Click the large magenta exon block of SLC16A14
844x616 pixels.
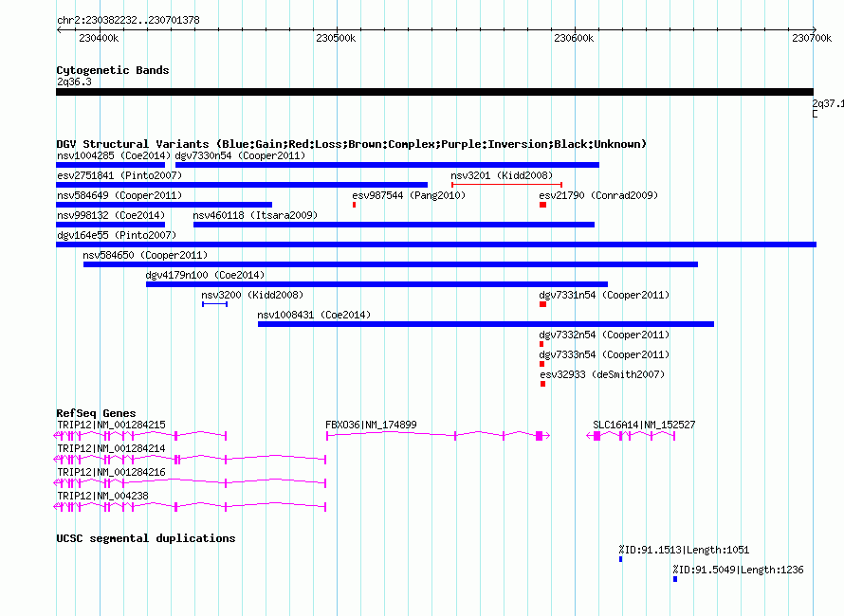[596, 436]
